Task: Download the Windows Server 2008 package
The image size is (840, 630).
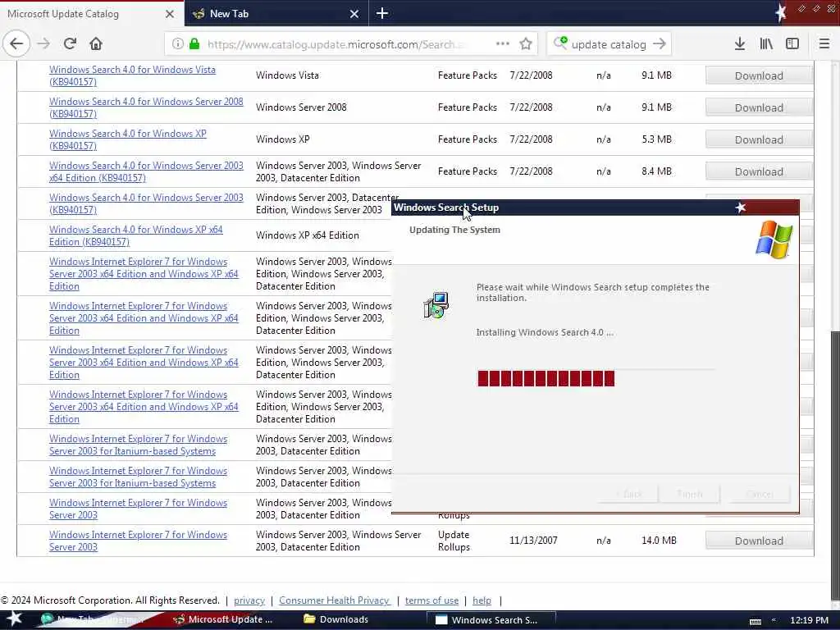Action: pyautogui.click(x=759, y=107)
